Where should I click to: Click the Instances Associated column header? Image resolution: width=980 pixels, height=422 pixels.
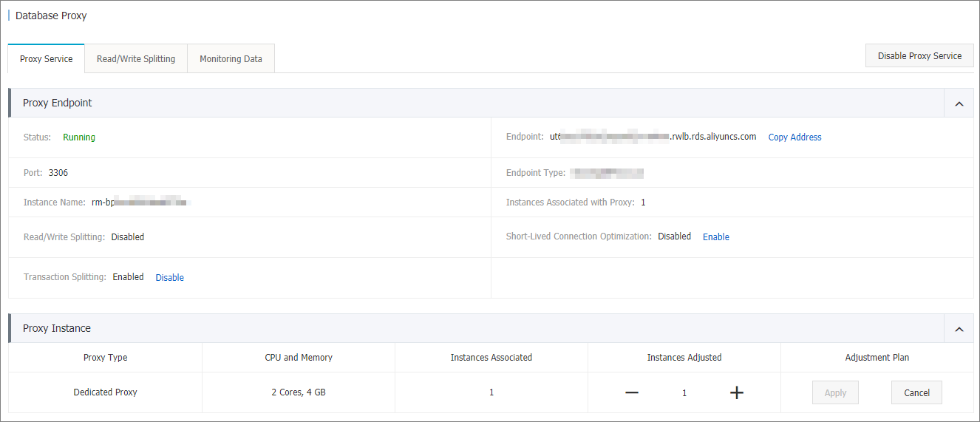(491, 358)
